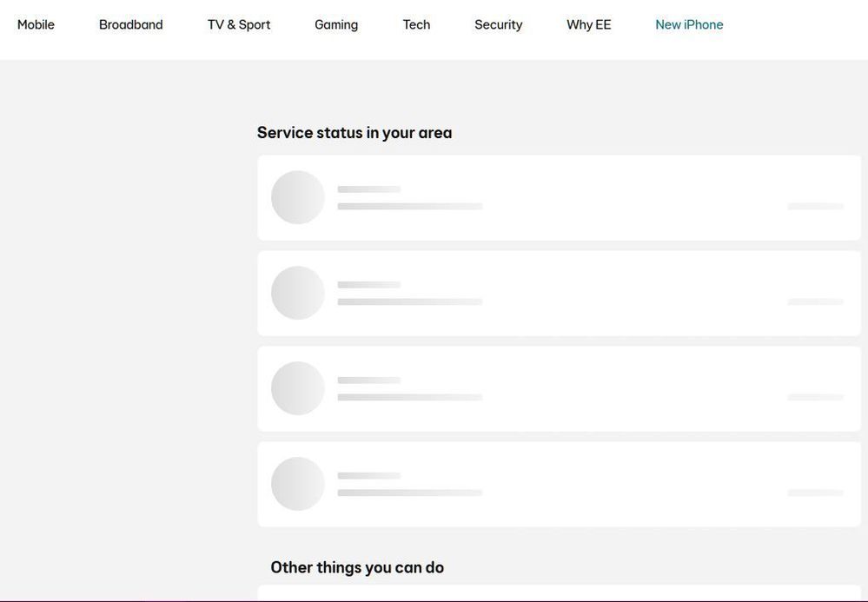Select TV & Sport in navigation
868x602 pixels.
click(x=239, y=24)
